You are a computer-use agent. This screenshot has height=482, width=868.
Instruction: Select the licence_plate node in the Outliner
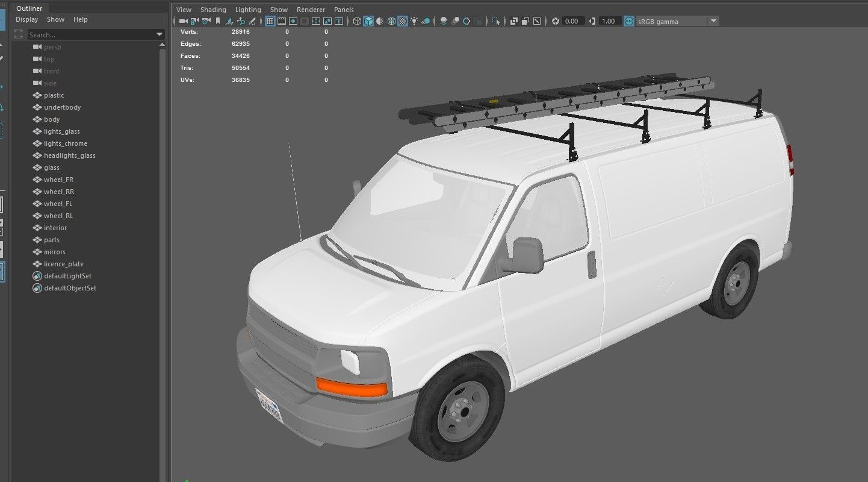coord(63,263)
